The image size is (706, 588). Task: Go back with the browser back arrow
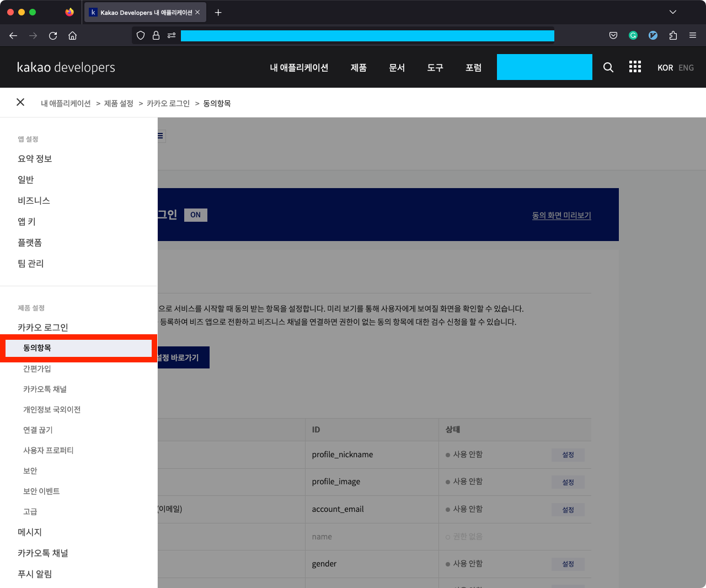coord(13,36)
